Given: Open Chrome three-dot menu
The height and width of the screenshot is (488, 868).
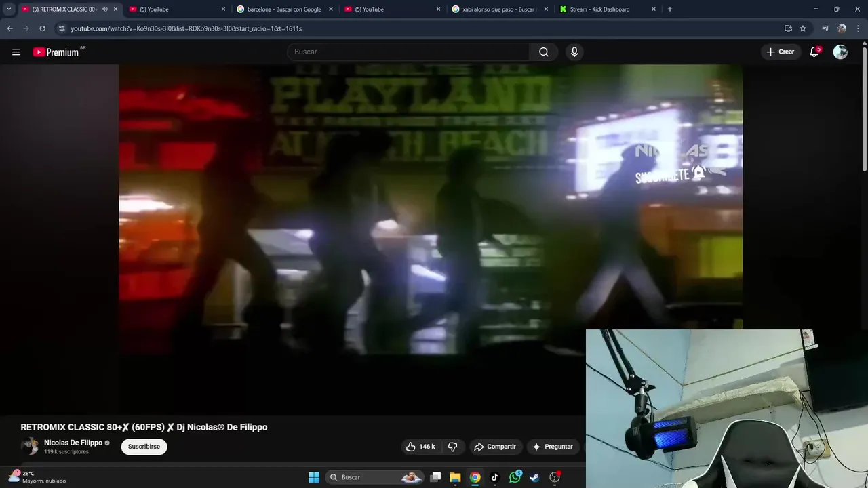Looking at the screenshot, I should [x=857, y=28].
